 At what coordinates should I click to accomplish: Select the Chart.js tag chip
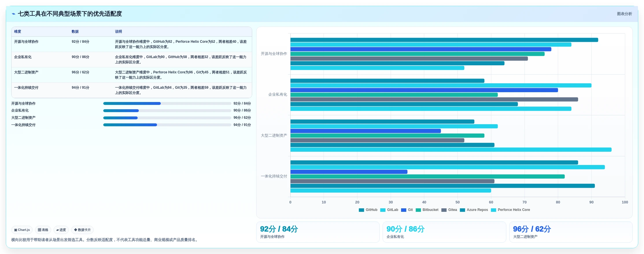pyautogui.click(x=22, y=230)
